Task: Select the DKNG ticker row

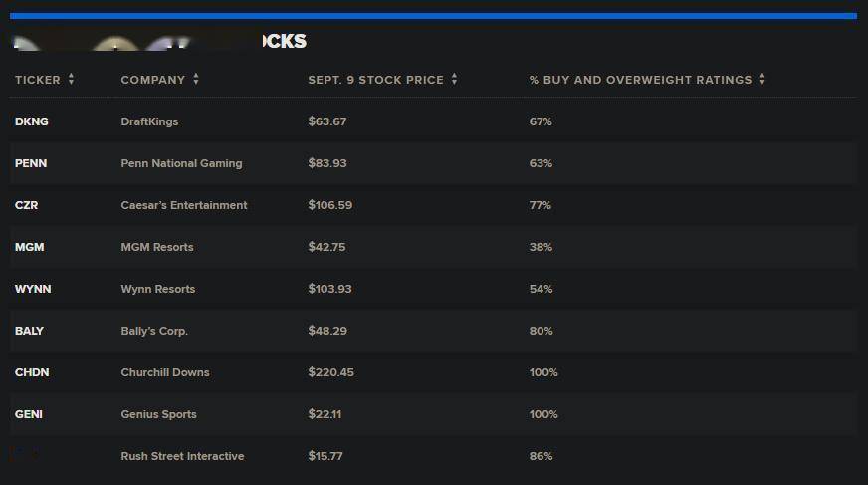Action: point(433,121)
